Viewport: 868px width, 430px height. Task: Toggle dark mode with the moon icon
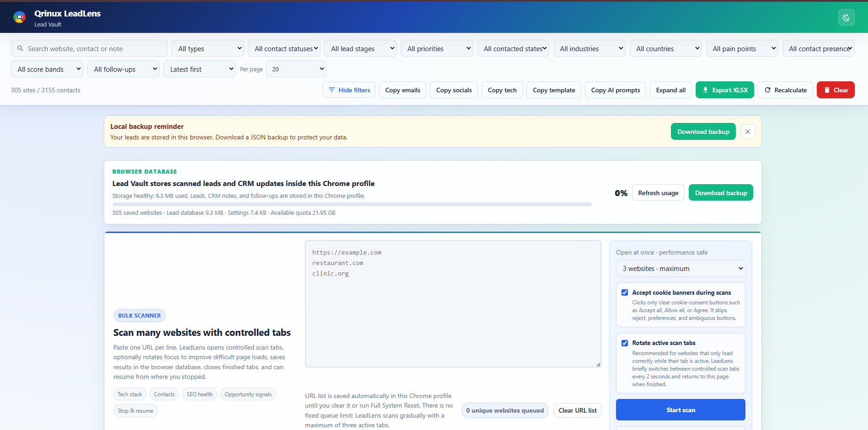[x=846, y=18]
